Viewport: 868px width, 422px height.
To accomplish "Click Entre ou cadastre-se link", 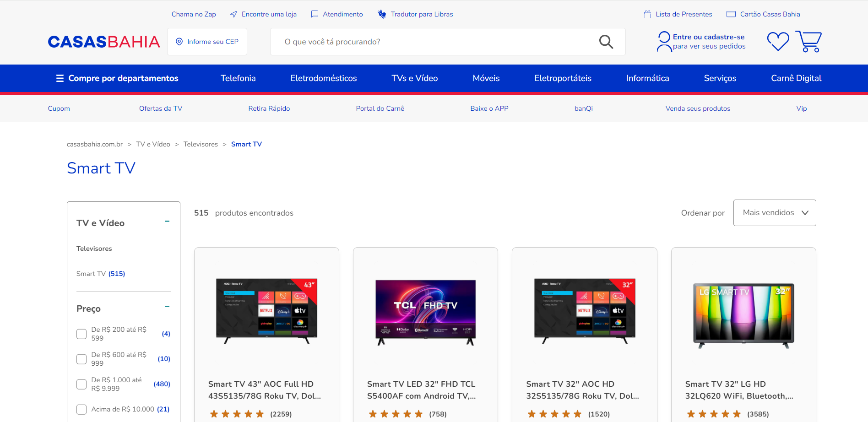I will click(x=709, y=37).
